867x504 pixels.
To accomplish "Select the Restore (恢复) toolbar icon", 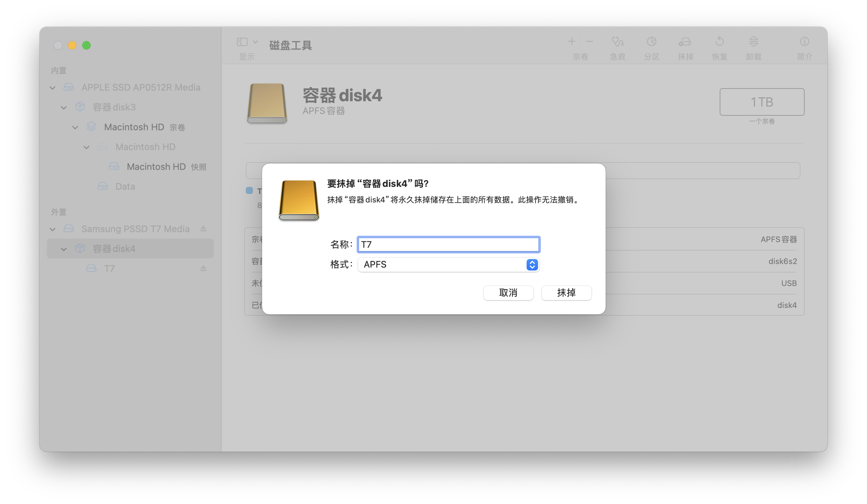I will point(719,47).
